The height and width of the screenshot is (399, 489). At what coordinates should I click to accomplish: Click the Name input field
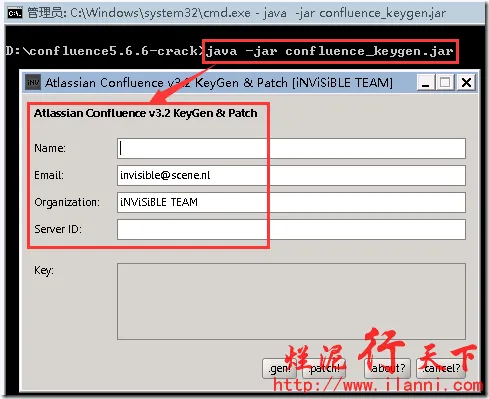(291, 148)
